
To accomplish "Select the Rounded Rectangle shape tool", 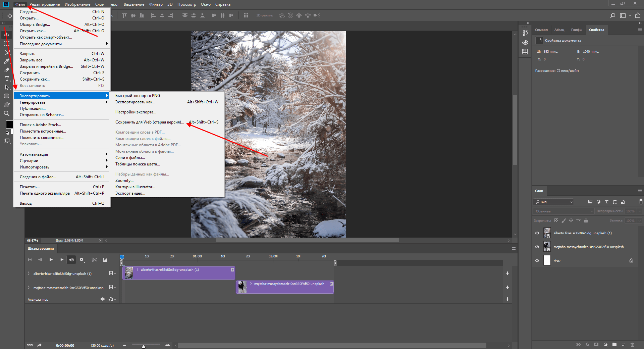I will [7, 96].
